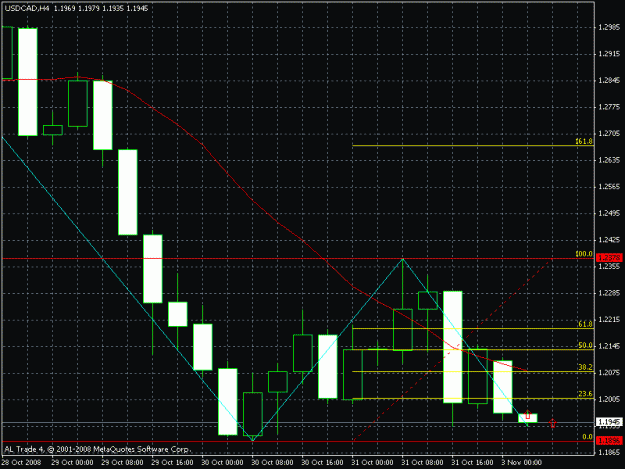Click the 1.2285 price axis label

click(x=609, y=293)
